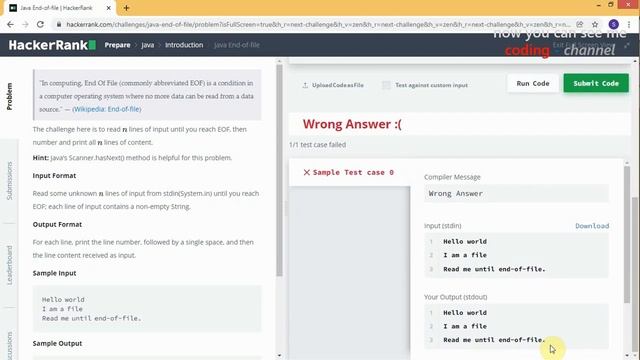Click the address bar URL
The width and height of the screenshot is (640, 360).
point(318,24)
